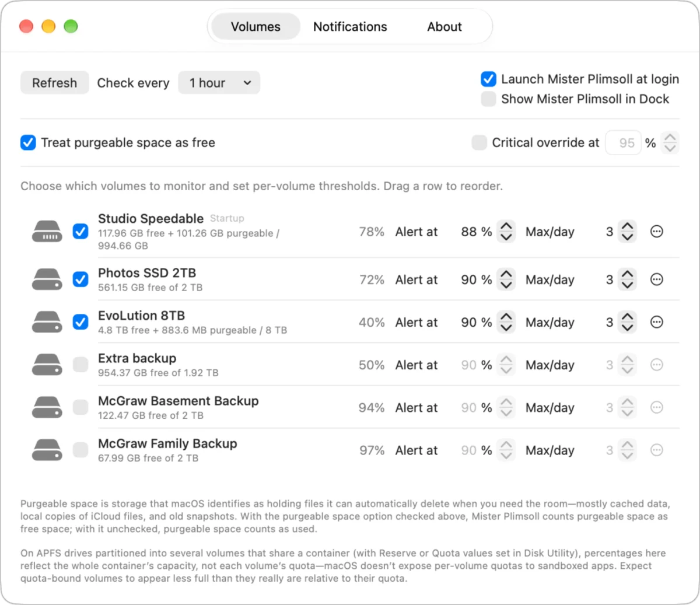Click the '67.99 GB free of 2 TB' text
Screen dimensions: 700x605
(x=148, y=458)
